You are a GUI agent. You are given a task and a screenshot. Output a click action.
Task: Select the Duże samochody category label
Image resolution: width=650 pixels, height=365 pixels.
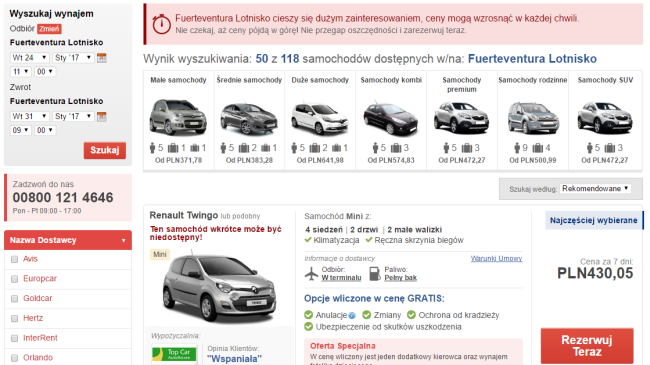coord(320,80)
